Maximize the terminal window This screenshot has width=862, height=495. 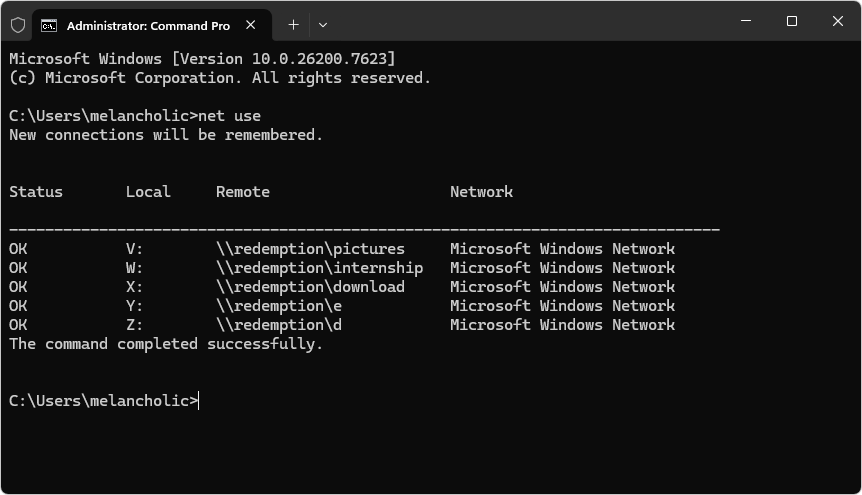(x=792, y=21)
